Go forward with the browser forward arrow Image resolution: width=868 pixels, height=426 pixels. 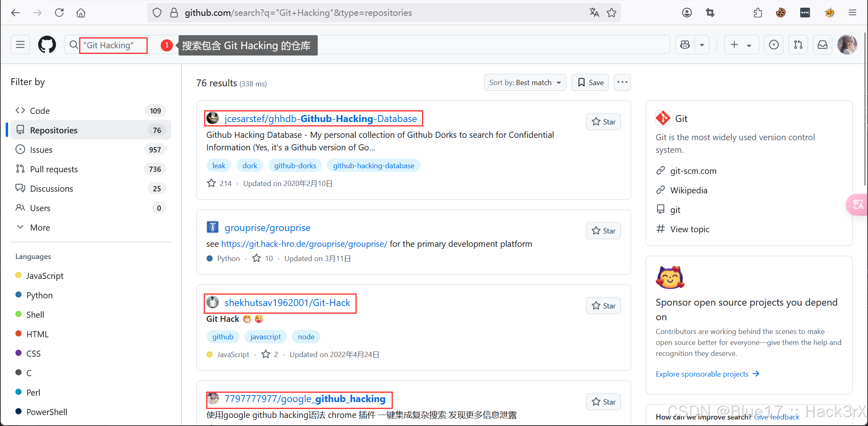coord(37,13)
